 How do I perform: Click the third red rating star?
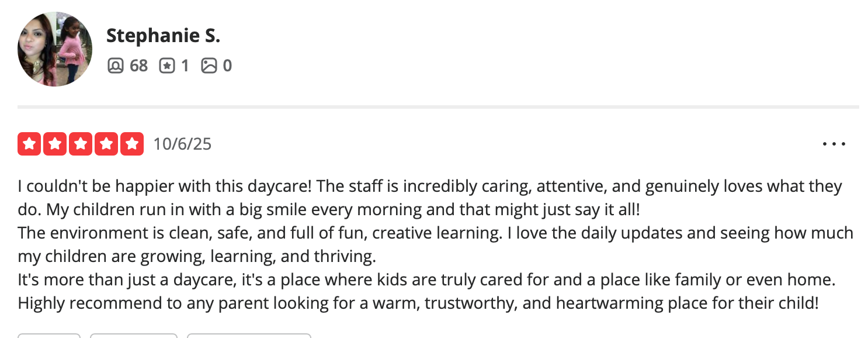coord(81,144)
